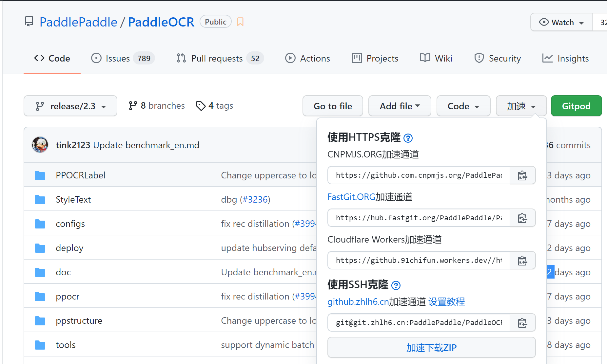View the 8 branches list
The height and width of the screenshot is (364, 607).
coord(157,106)
